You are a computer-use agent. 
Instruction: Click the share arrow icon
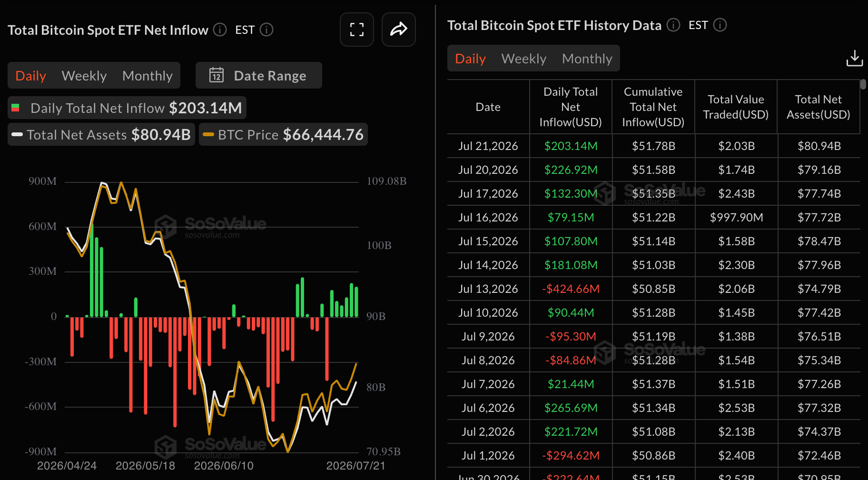[x=399, y=30]
